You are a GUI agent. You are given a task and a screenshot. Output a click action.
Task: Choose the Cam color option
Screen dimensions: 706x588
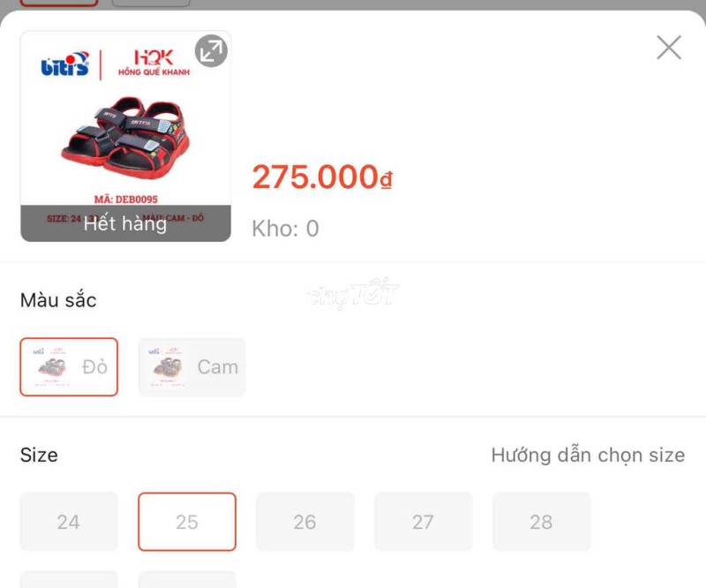[x=192, y=367]
